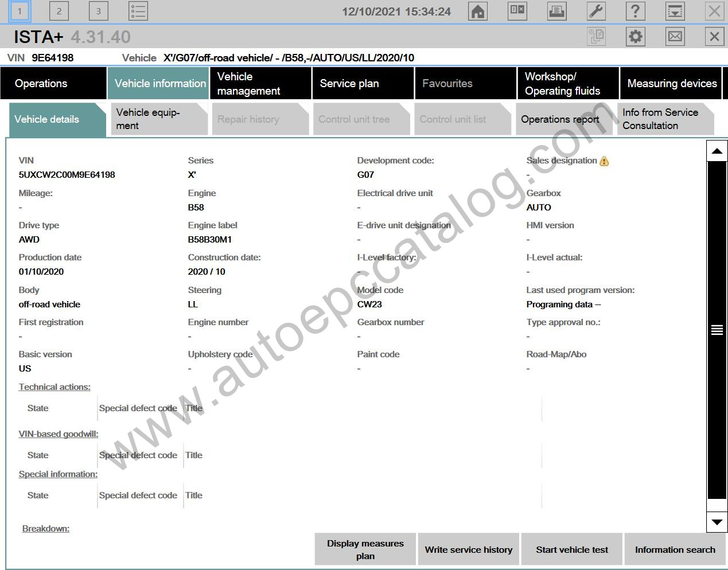Open Workshop/Operating fluids menu

click(x=569, y=83)
